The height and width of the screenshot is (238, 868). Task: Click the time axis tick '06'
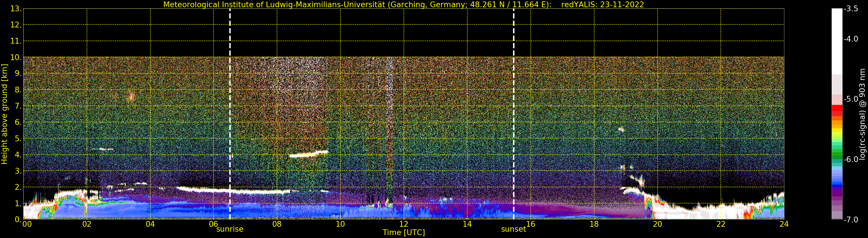[x=214, y=224]
